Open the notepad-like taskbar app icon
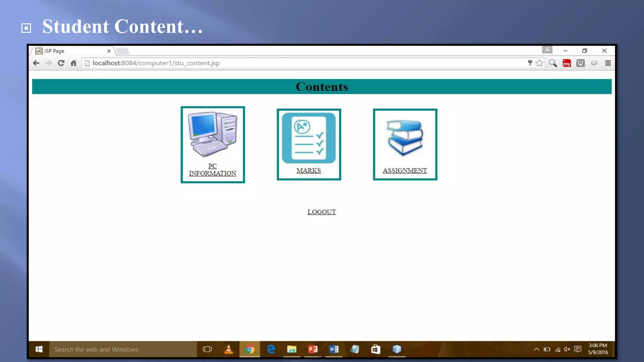Screen dimensions: 644x362 coord(355,349)
